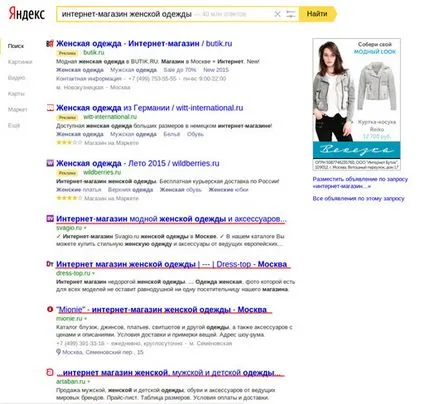The width and height of the screenshot is (434, 404).
Task: Switch to the Маркет tab
Action: 18,110
